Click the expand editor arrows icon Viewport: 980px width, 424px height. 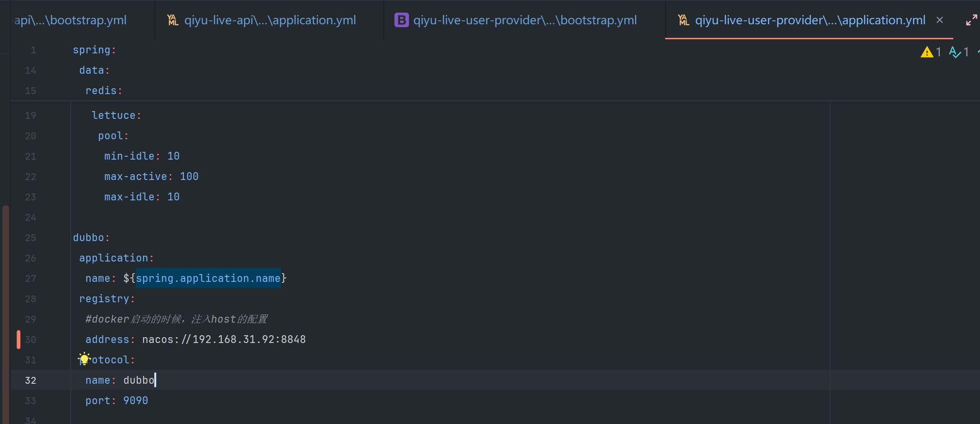pos(971,20)
